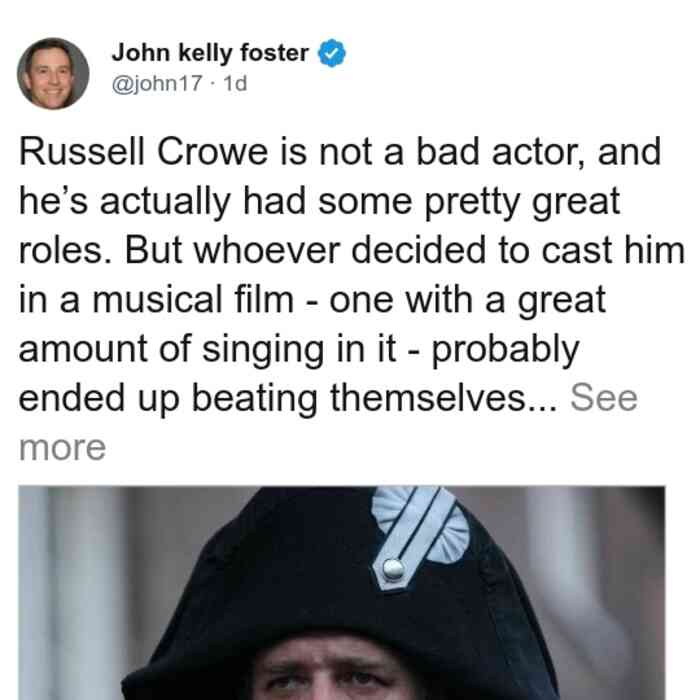This screenshot has height=700, width=700.
Task: Open the @john17 handle link
Action: point(157,83)
